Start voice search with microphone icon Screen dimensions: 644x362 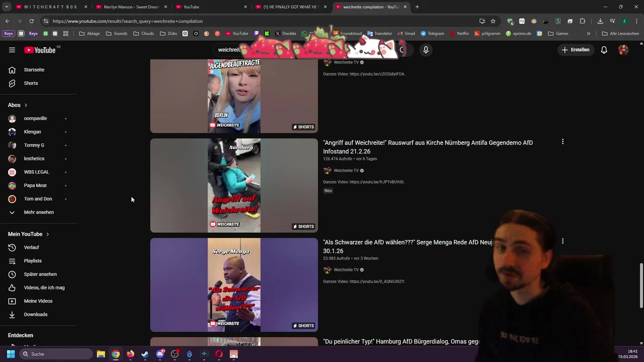pyautogui.click(x=426, y=50)
